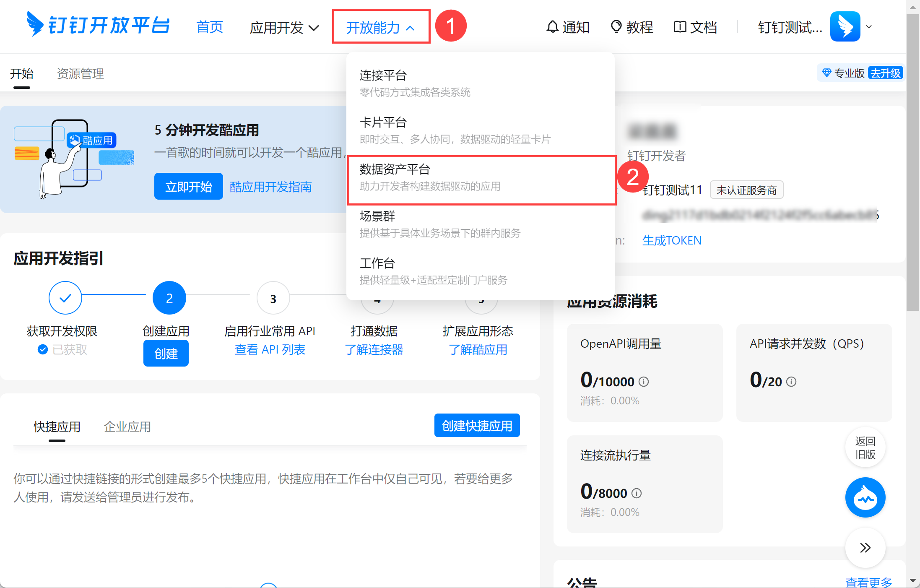Open the floating assistant chat icon
The image size is (920, 588).
click(865, 497)
